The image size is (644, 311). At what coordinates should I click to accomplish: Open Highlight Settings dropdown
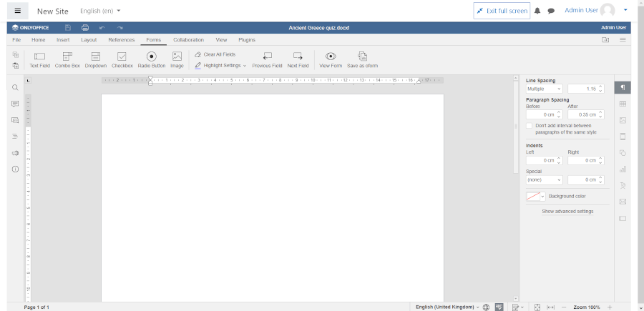point(220,66)
